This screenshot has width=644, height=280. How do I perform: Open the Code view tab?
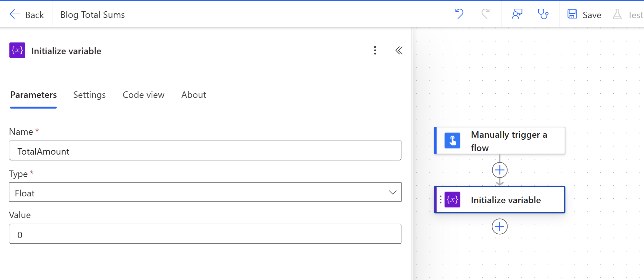(144, 95)
